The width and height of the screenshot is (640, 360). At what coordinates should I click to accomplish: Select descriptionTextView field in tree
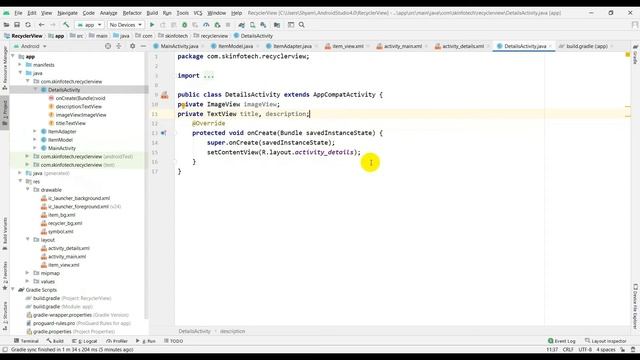[75, 107]
